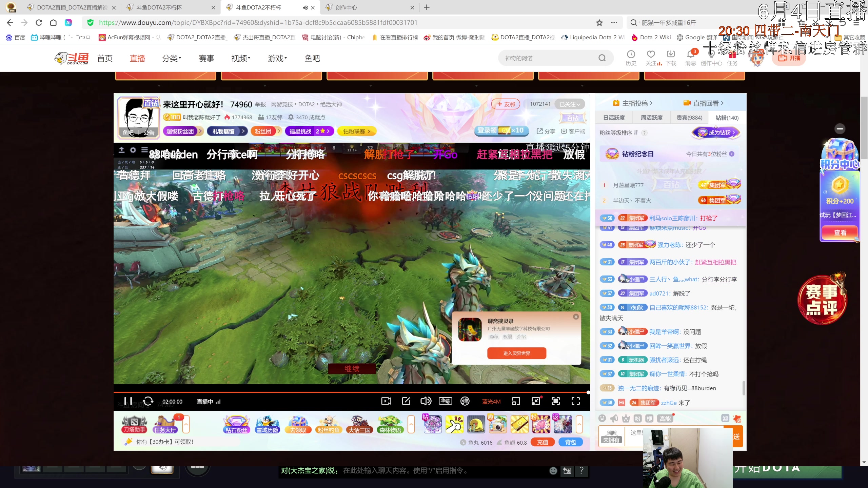The width and height of the screenshot is (868, 488).
Task: Expand the gift list arrow
Action: click(x=579, y=424)
